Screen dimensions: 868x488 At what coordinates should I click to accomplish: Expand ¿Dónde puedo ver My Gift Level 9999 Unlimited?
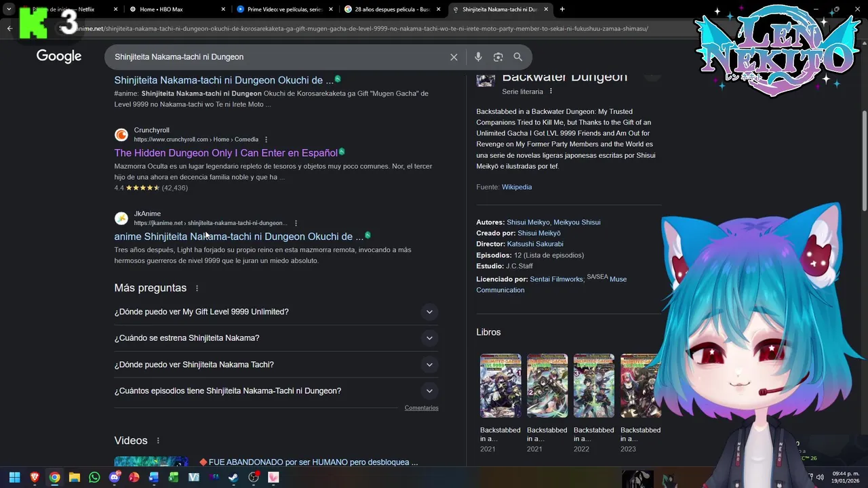coord(276,312)
